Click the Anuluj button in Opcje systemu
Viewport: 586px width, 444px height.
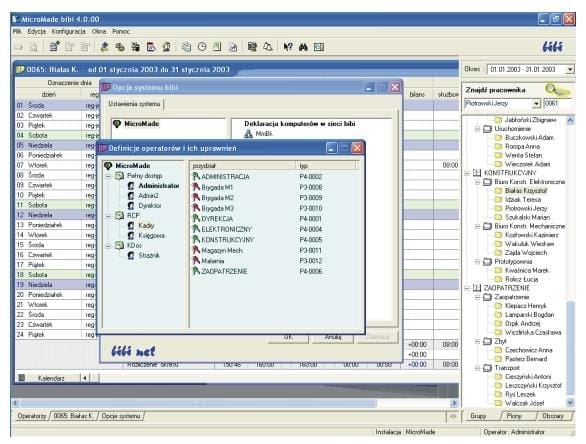(x=333, y=337)
